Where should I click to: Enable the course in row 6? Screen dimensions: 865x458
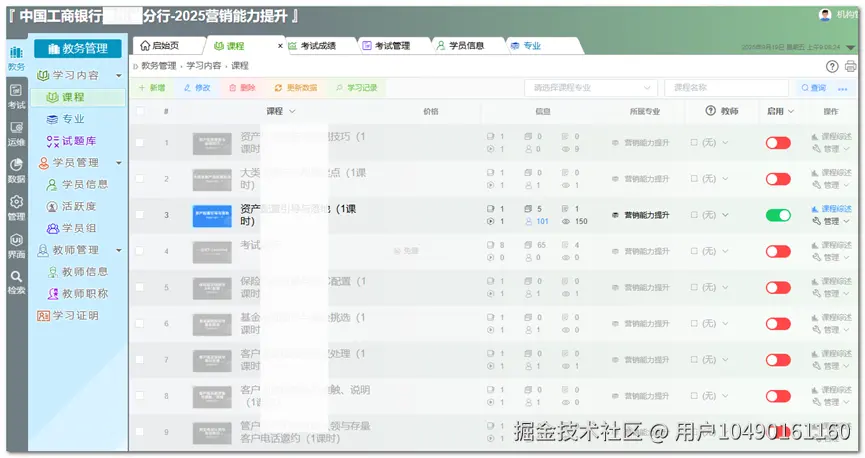(778, 324)
